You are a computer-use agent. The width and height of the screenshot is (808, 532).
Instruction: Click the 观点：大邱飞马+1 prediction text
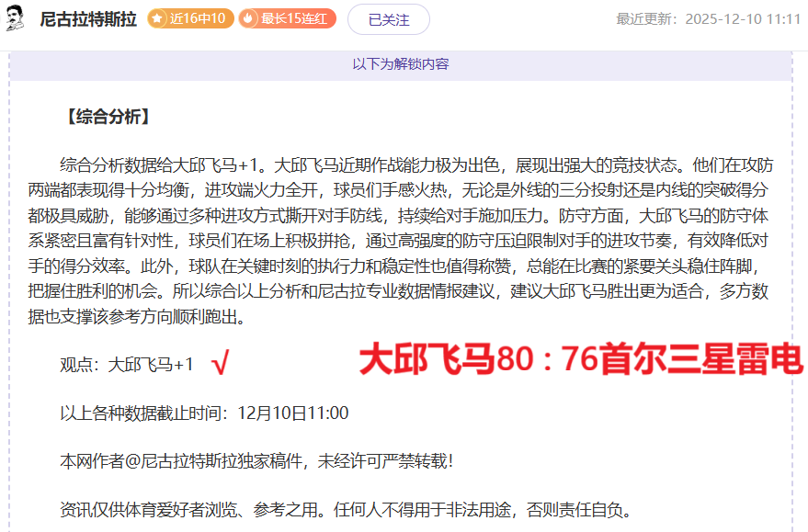(128, 365)
